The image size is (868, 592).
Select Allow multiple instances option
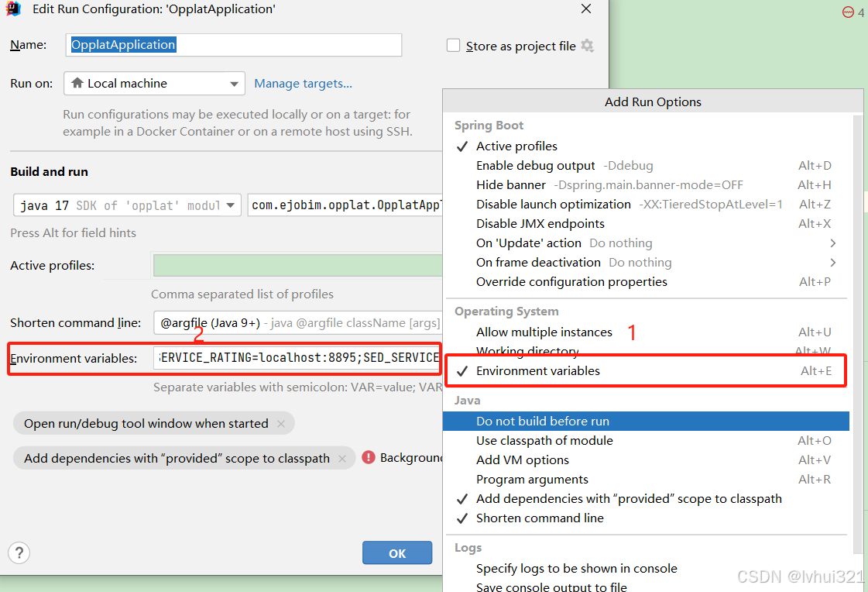pos(646,332)
